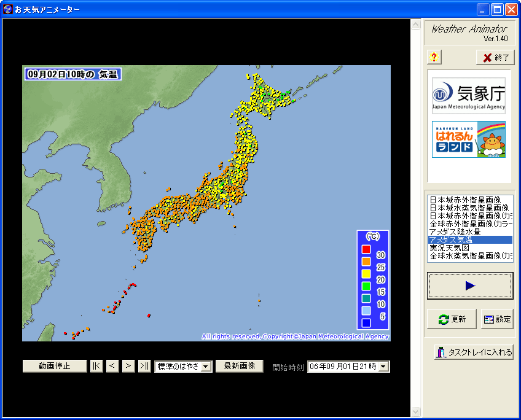Jump to last frame button
Viewport: 521px width, 420px height.
(x=144, y=366)
